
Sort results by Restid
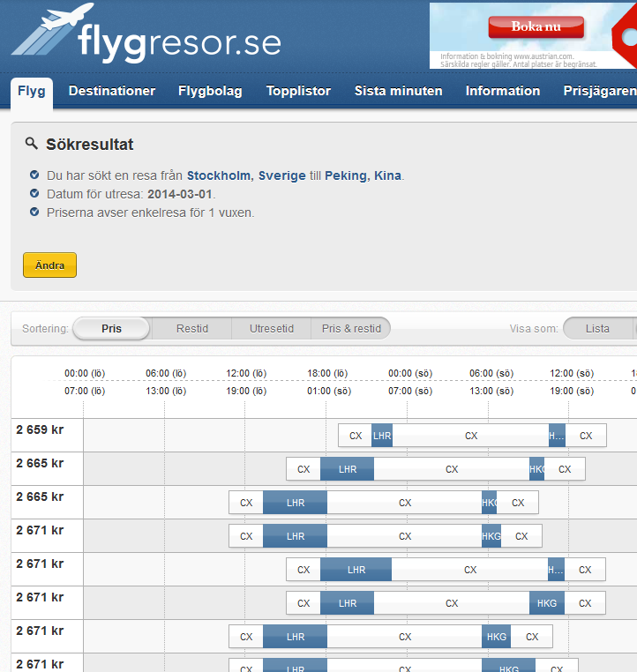[x=192, y=329]
